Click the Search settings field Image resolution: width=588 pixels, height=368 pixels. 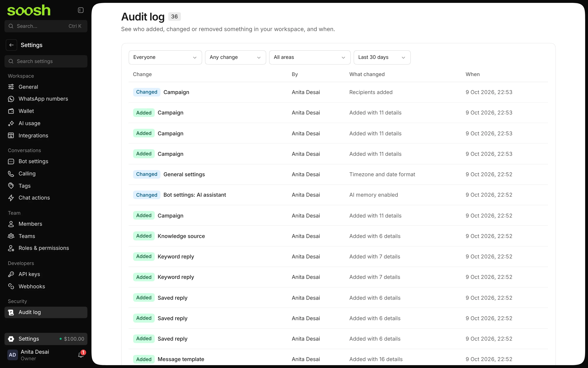(x=46, y=61)
